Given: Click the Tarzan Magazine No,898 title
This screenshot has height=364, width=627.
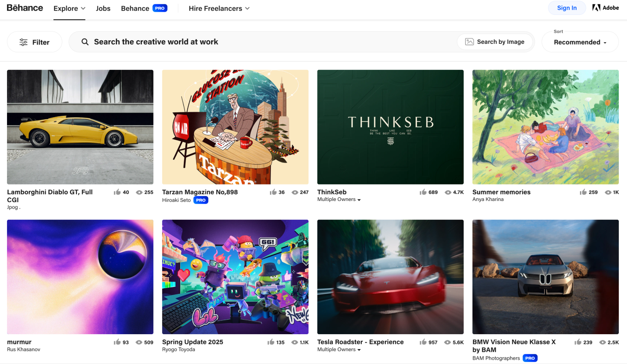Looking at the screenshot, I should click(x=200, y=192).
